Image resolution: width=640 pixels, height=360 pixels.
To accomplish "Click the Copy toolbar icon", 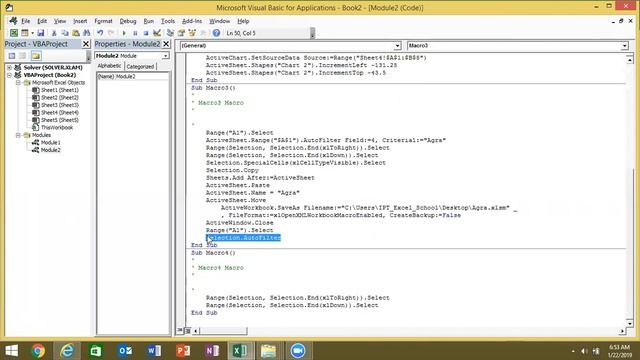I will 64,33.
